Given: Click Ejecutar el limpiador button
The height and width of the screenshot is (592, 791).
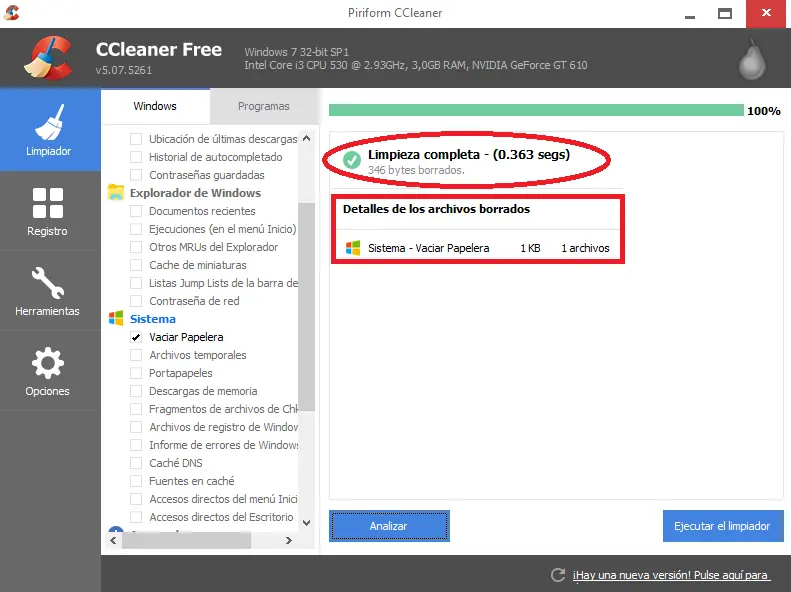Looking at the screenshot, I should pyautogui.click(x=723, y=526).
